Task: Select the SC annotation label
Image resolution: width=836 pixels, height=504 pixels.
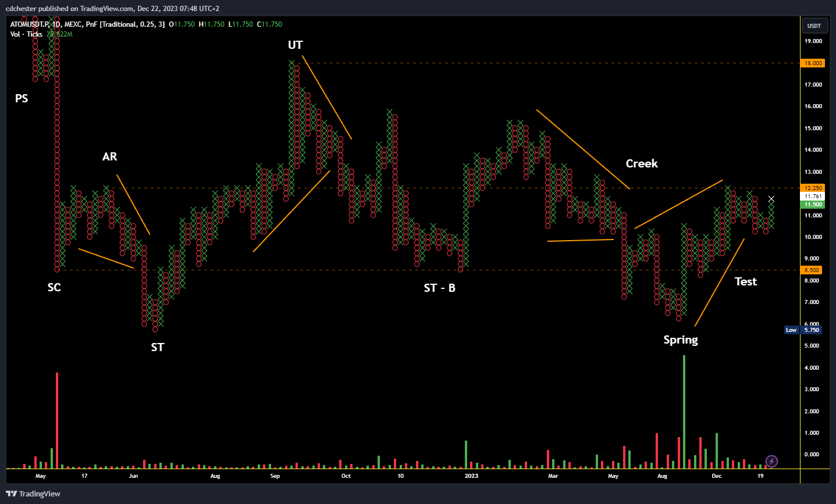Action: pyautogui.click(x=54, y=287)
